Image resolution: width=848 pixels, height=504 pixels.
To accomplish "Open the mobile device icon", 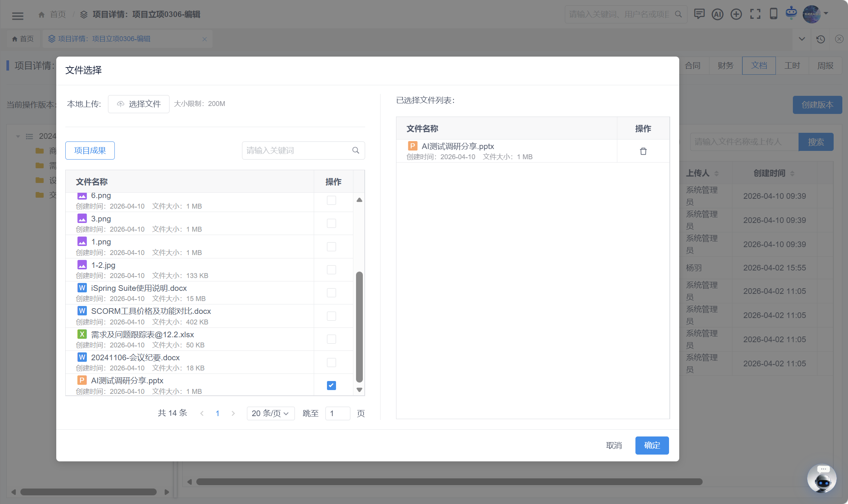I will (x=773, y=14).
